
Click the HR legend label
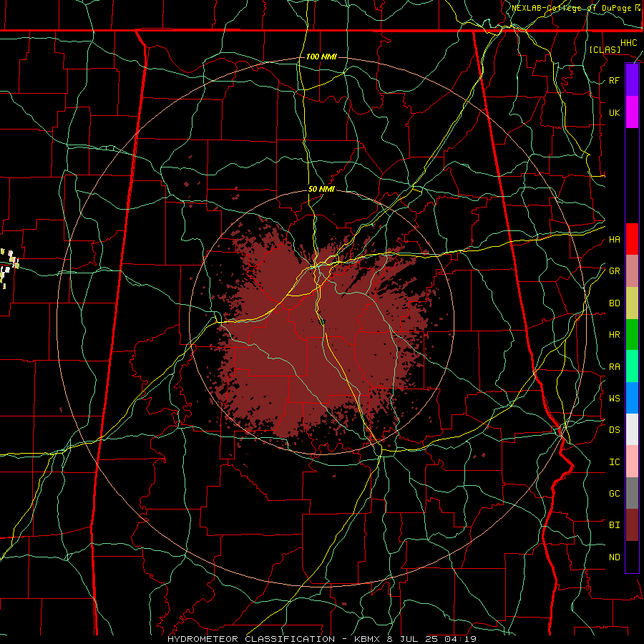pyautogui.click(x=614, y=335)
